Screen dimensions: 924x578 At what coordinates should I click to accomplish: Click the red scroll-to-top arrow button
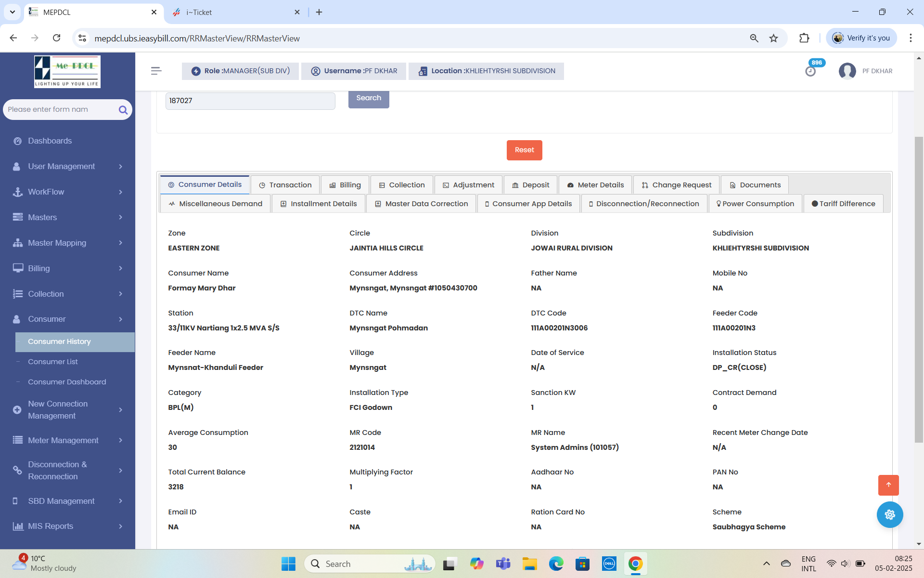tap(888, 485)
